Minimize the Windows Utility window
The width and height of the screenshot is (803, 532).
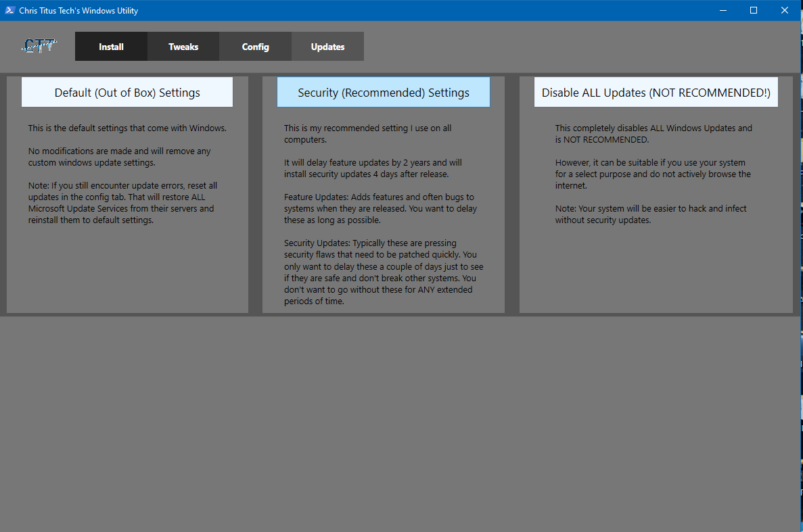pyautogui.click(x=723, y=10)
